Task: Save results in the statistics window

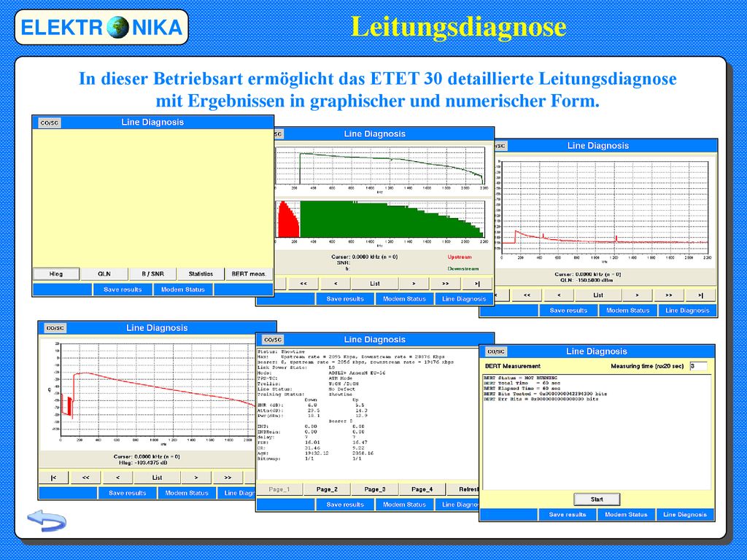Action: click(345, 505)
